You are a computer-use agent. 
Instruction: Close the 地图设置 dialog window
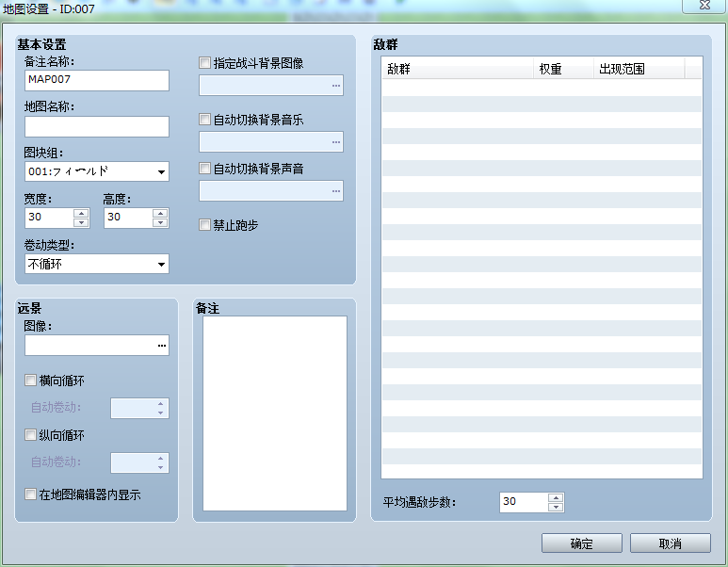(x=704, y=6)
